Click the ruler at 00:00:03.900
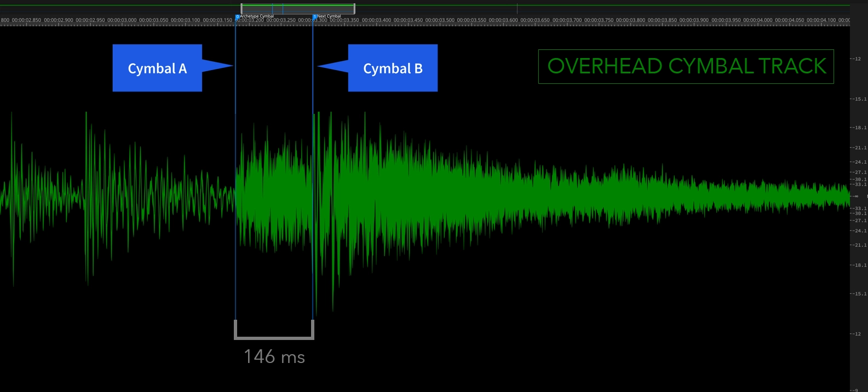Image resolution: width=868 pixels, height=392 pixels. point(694,20)
